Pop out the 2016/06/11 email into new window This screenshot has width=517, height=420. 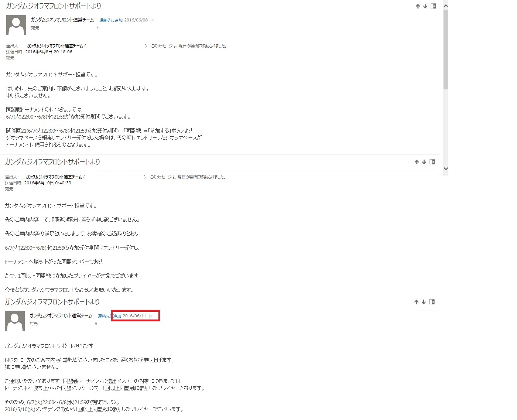point(432,302)
